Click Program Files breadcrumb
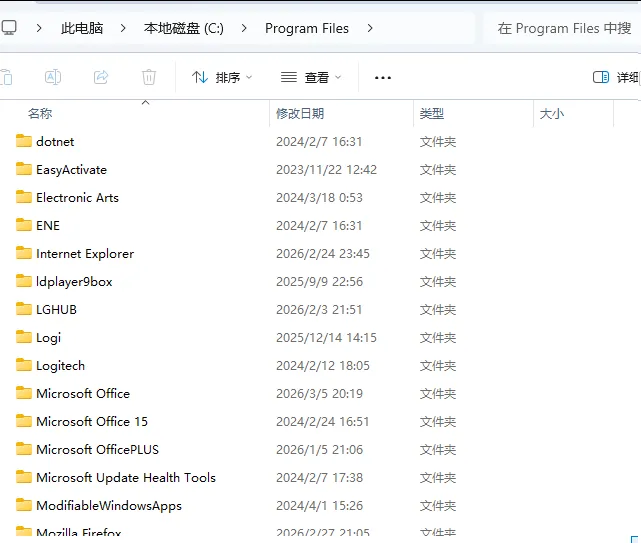Screen dimensions: 641x543 click(307, 28)
